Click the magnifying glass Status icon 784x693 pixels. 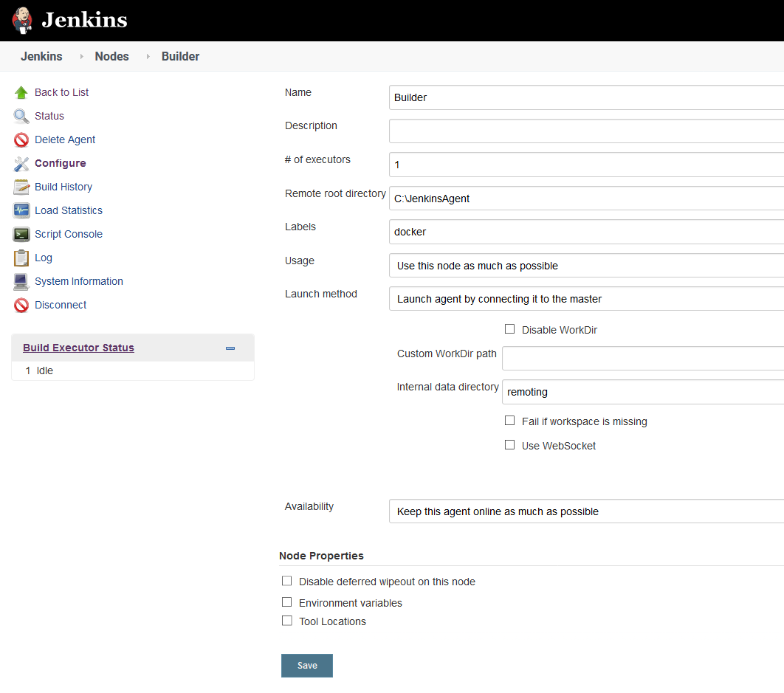pyautogui.click(x=21, y=116)
